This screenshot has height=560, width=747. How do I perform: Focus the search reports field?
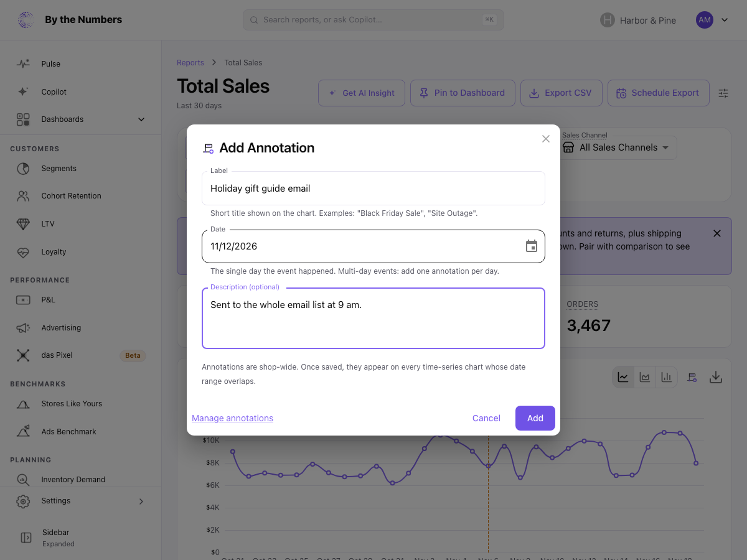[374, 20]
